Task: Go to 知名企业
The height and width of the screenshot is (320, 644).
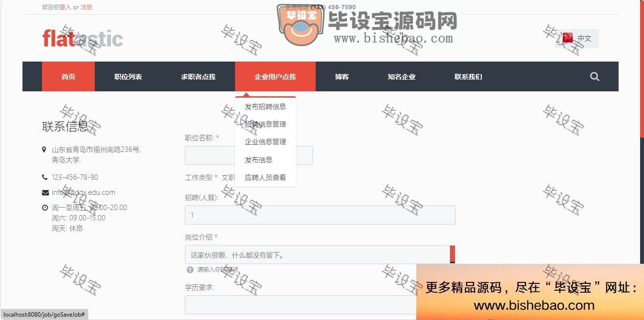Action: pyautogui.click(x=402, y=77)
